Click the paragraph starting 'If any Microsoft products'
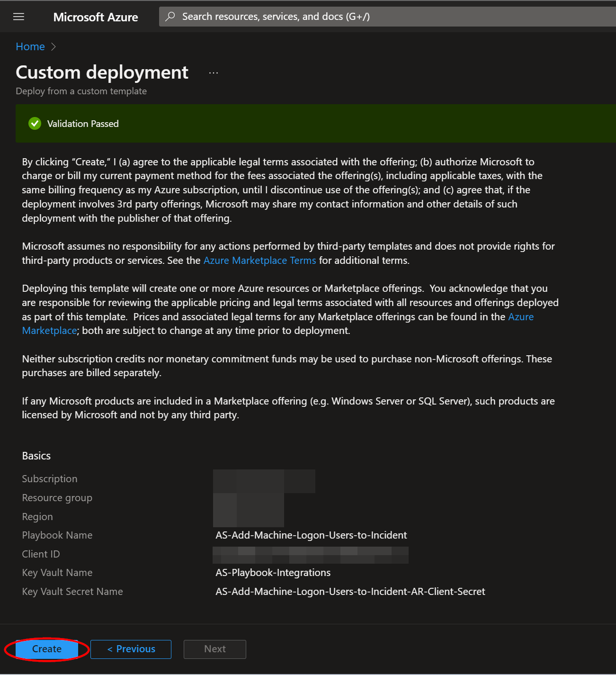Viewport: 616px width, 675px height. tap(288, 408)
